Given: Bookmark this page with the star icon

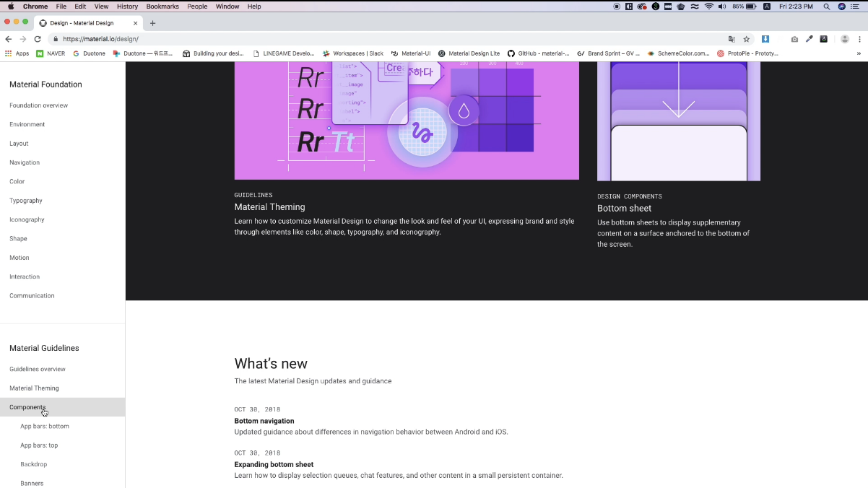Looking at the screenshot, I should [x=747, y=39].
